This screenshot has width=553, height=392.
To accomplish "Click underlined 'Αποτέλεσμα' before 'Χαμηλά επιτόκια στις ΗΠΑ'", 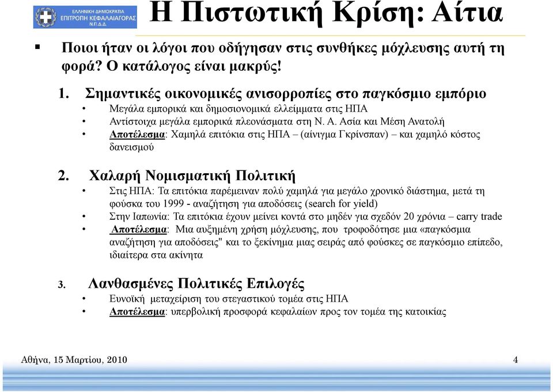I will point(137,134).
